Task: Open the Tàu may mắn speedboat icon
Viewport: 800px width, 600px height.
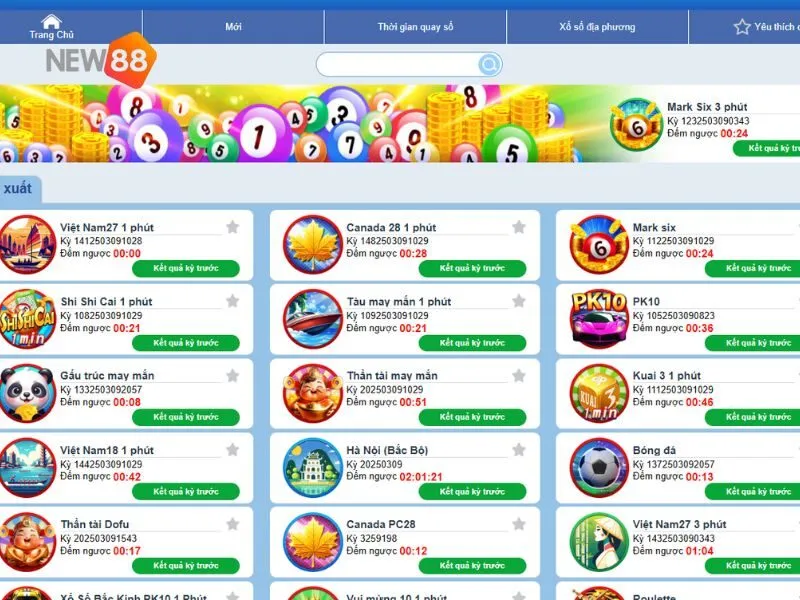Action: (313, 319)
